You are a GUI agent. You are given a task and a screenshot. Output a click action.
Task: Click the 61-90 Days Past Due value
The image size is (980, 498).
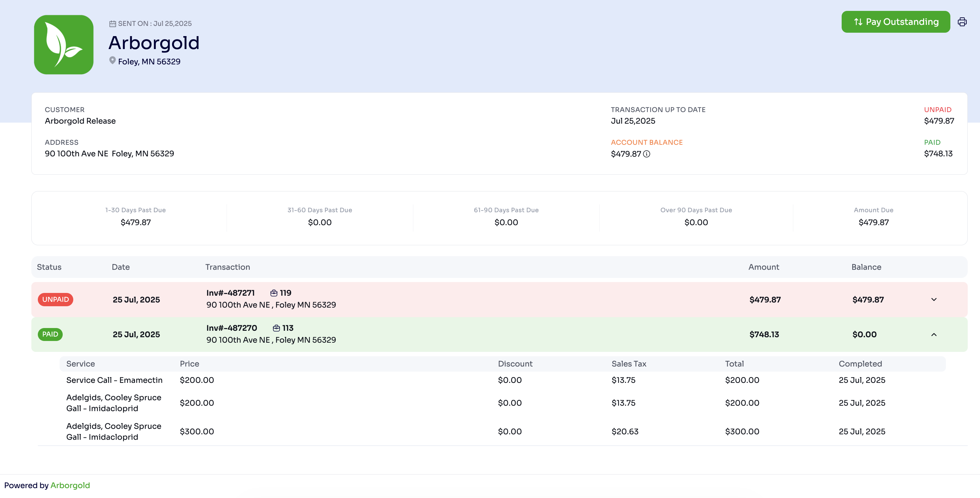pos(506,222)
